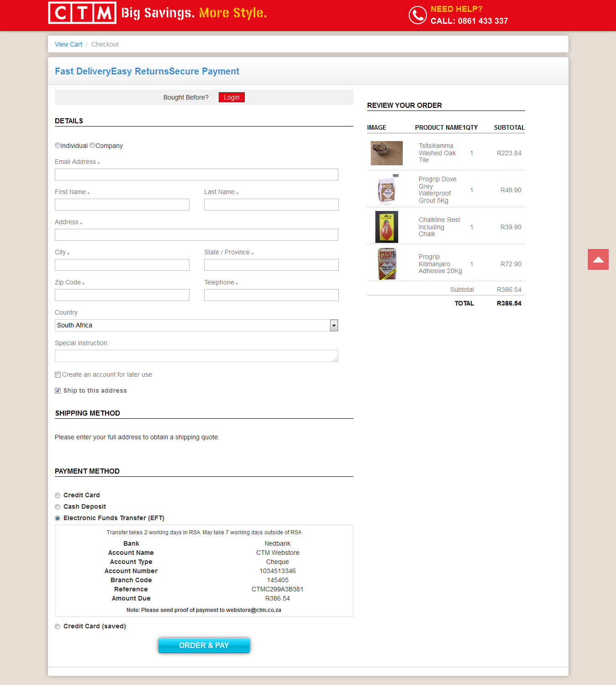The width and height of the screenshot is (616, 685).
Task: Click the Zip Code input
Action: coord(122,295)
